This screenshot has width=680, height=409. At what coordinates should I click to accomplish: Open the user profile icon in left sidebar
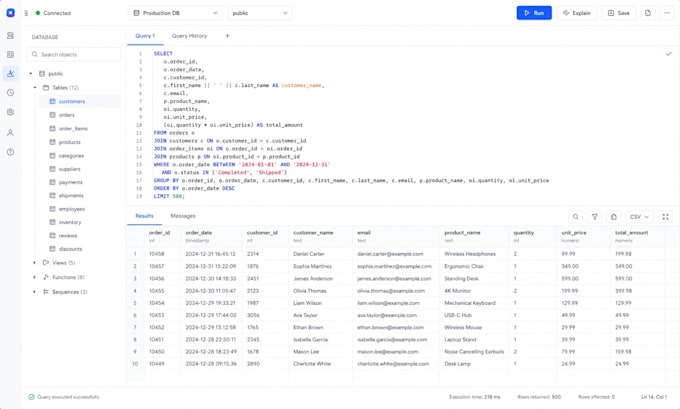coord(10,133)
